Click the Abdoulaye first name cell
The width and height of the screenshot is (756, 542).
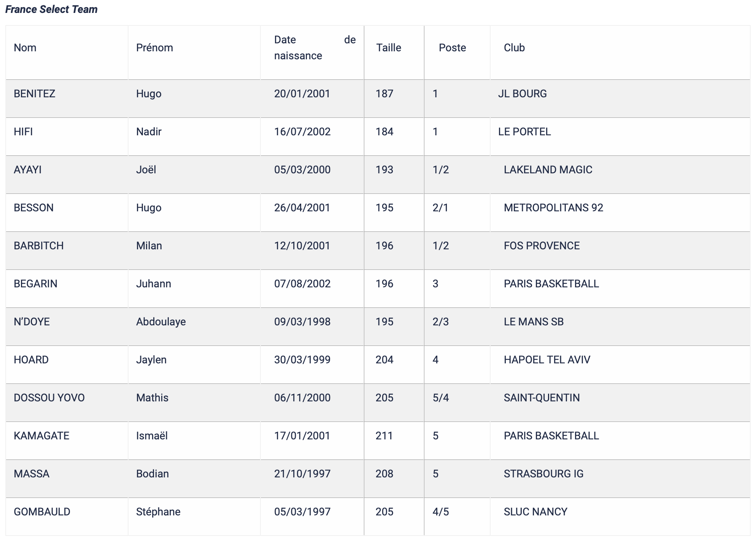[x=161, y=322]
